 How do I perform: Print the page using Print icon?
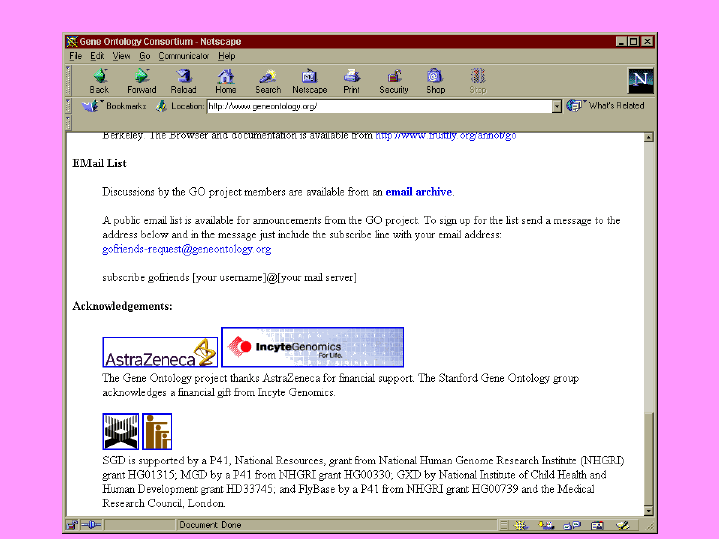351,81
